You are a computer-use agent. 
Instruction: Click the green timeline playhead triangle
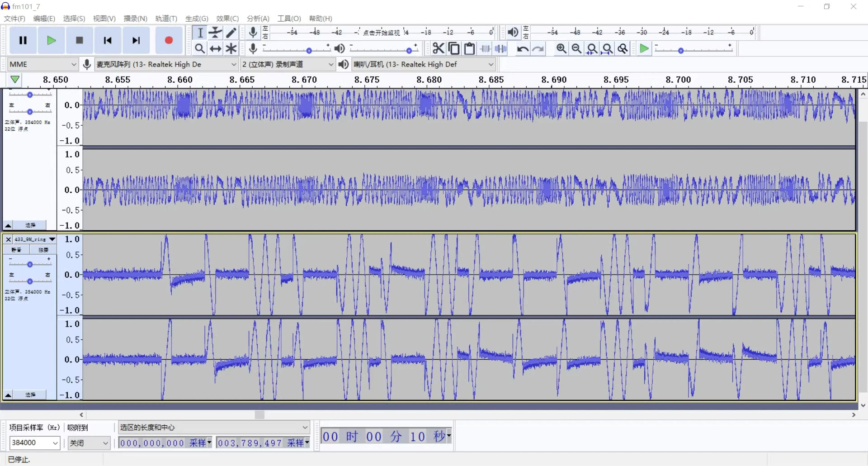coord(15,80)
